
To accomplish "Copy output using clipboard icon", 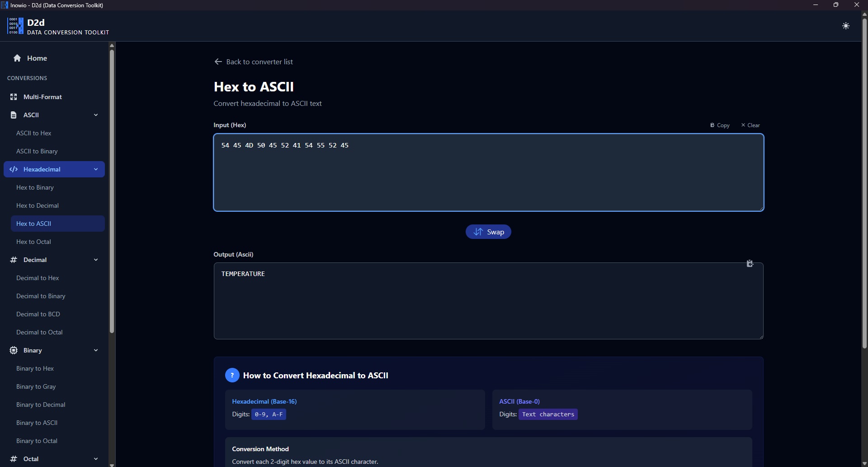I will 750,263.
